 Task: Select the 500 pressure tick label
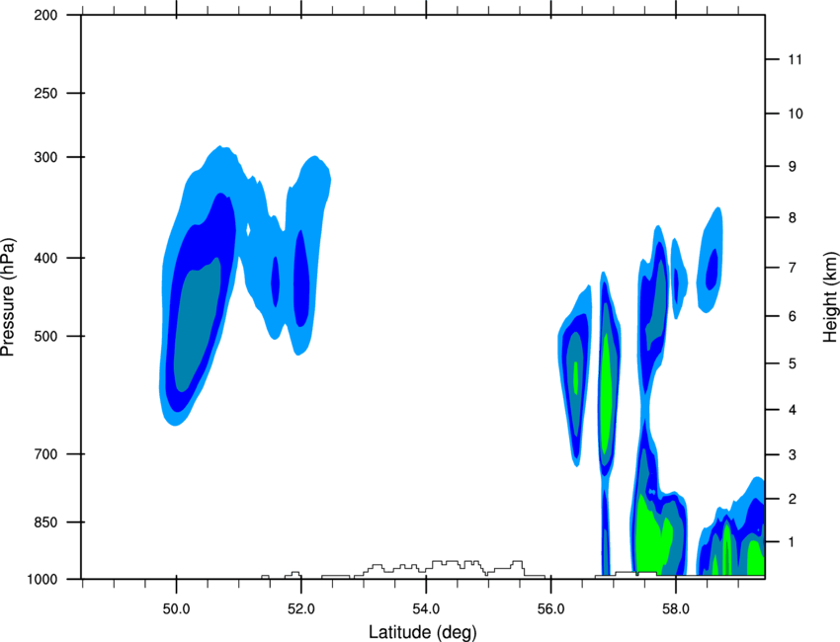pos(45,336)
